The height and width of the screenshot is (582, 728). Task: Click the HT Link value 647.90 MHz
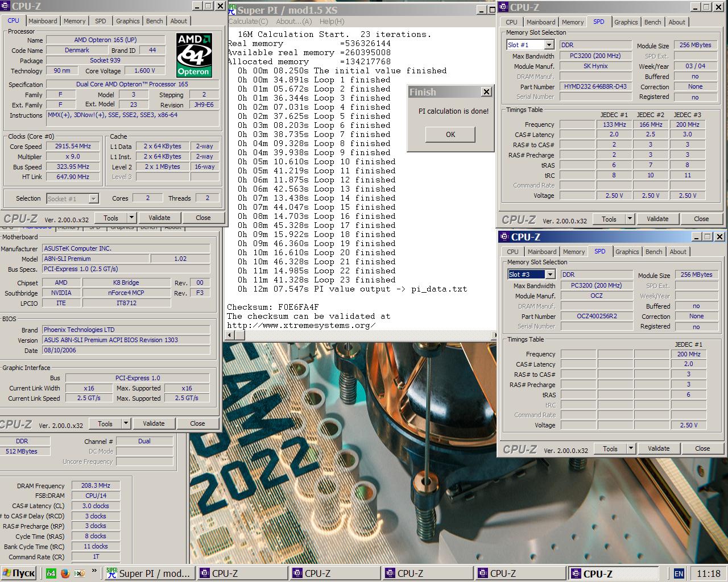pyautogui.click(x=73, y=177)
